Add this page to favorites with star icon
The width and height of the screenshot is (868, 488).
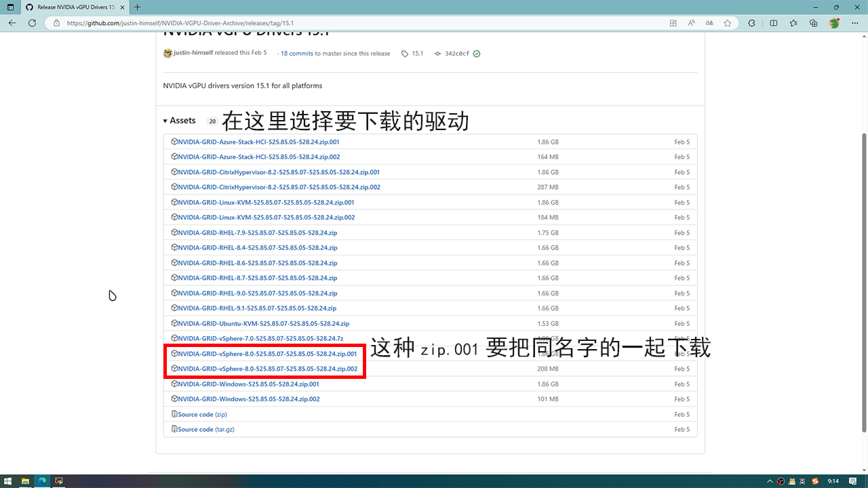tap(727, 22)
